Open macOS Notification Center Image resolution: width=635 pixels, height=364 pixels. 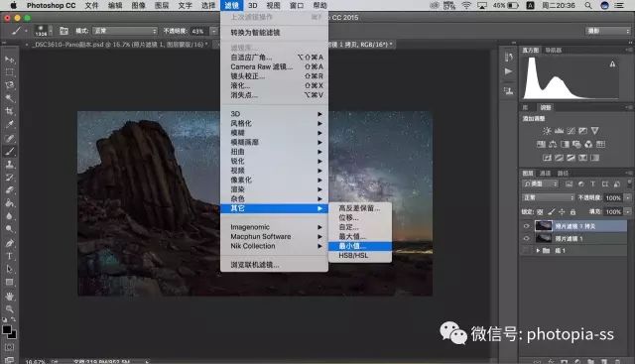619,5
